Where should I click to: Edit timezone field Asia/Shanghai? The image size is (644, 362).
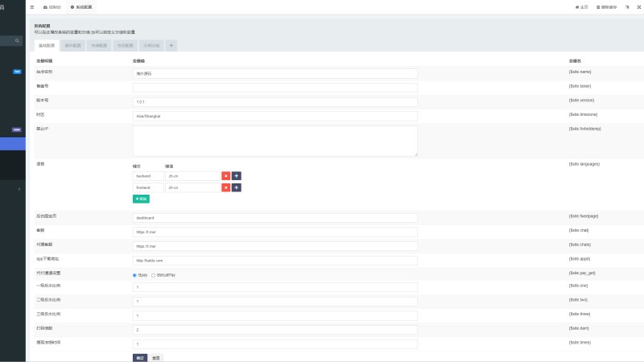[275, 116]
